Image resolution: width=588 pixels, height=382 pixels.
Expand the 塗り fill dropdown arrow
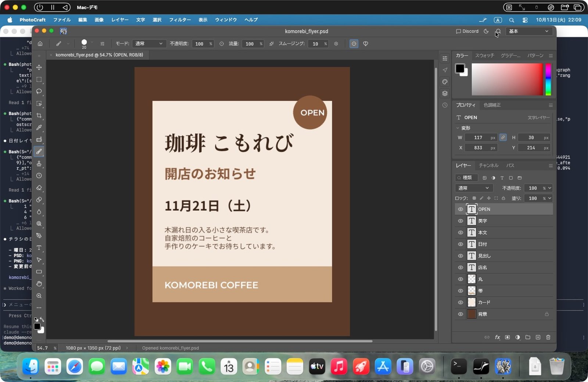[x=550, y=198]
